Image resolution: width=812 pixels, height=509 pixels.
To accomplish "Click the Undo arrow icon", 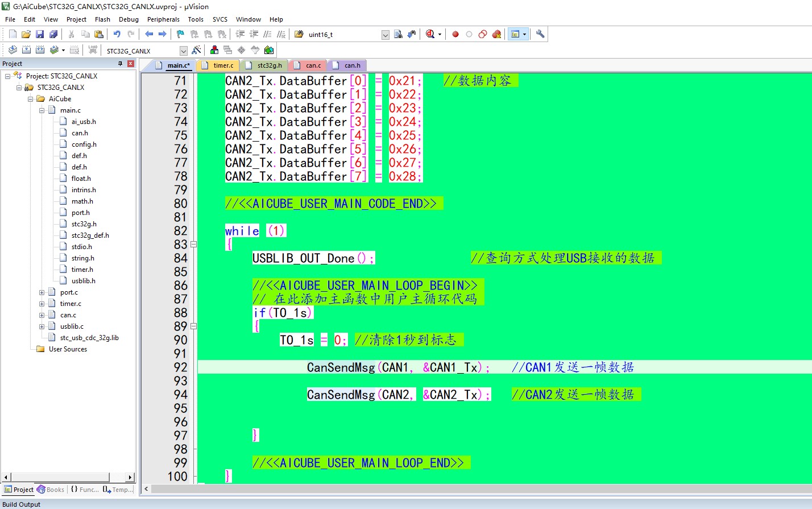I will (117, 34).
